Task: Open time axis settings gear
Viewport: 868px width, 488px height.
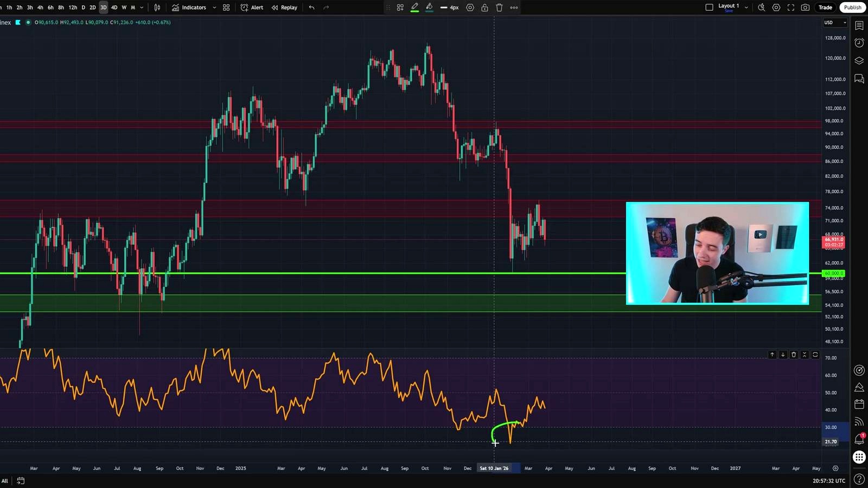Action: pyautogui.click(x=835, y=468)
